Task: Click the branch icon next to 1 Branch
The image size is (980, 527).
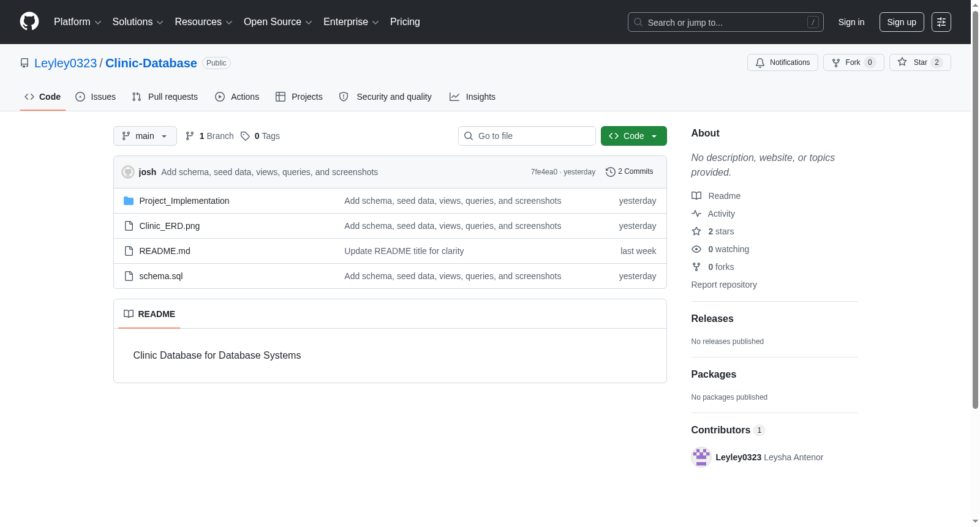Action: [x=190, y=136]
